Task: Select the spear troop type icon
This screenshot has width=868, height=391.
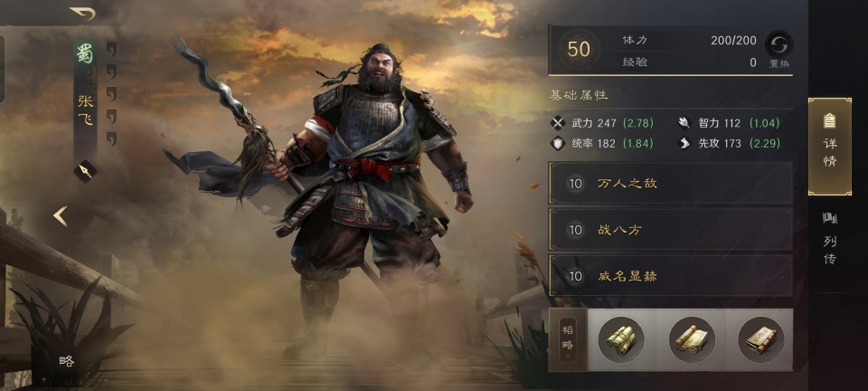Action: [85, 172]
